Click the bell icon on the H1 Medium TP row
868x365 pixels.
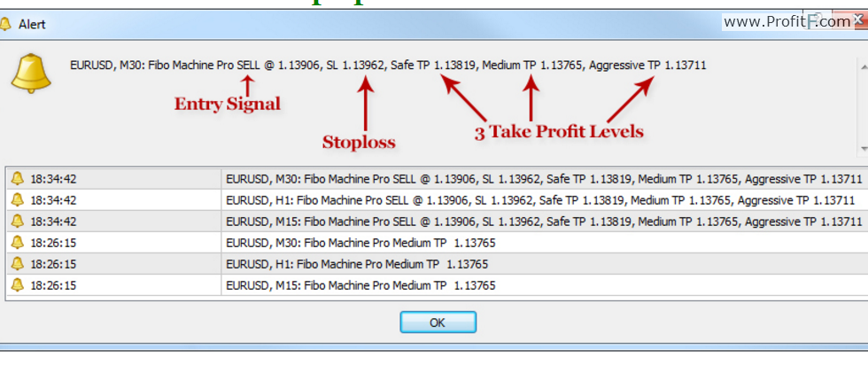point(18,264)
